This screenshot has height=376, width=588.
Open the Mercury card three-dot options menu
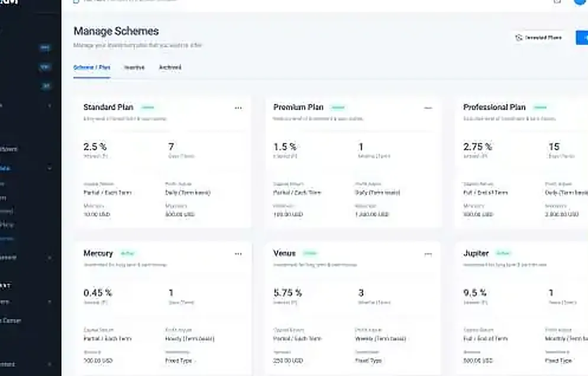[x=238, y=254]
